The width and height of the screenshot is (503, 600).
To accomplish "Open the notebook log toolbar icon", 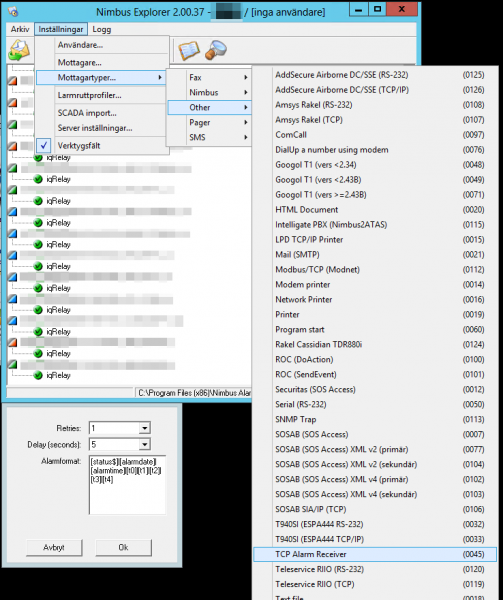I will pos(189,51).
